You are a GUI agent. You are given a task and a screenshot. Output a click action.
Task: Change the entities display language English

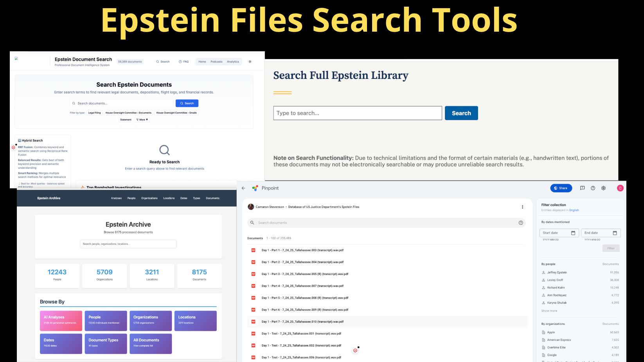pos(574,210)
